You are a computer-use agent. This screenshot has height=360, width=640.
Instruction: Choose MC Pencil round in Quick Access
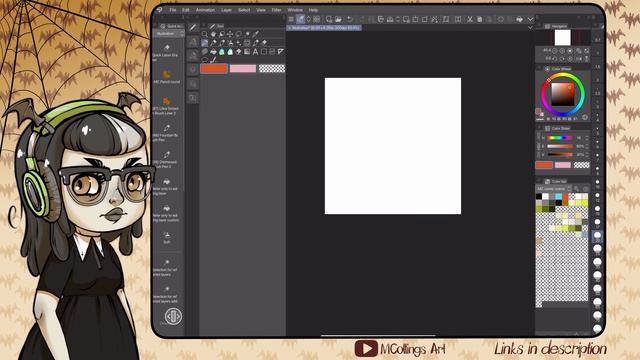pyautogui.click(x=167, y=76)
